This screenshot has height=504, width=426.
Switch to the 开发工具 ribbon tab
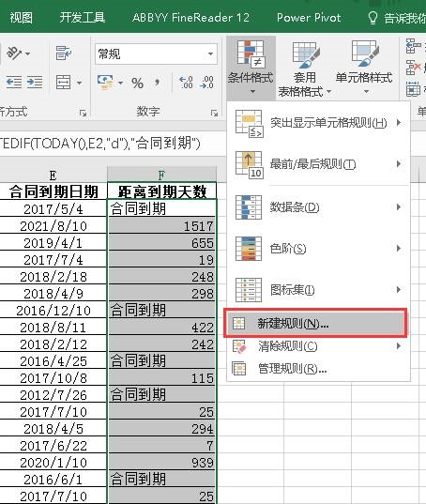coord(83,17)
